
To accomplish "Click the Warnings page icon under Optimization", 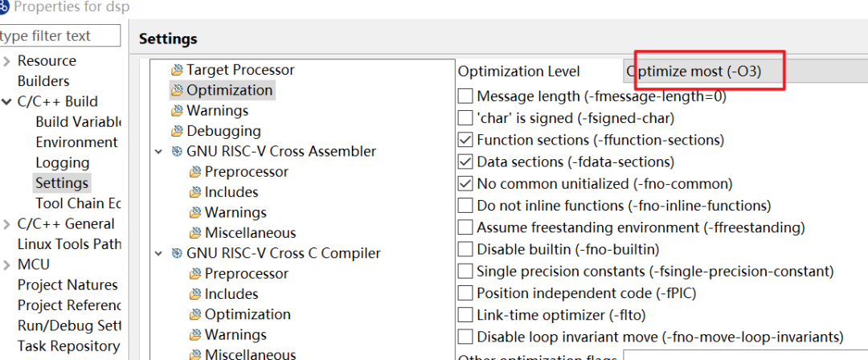I will (177, 112).
